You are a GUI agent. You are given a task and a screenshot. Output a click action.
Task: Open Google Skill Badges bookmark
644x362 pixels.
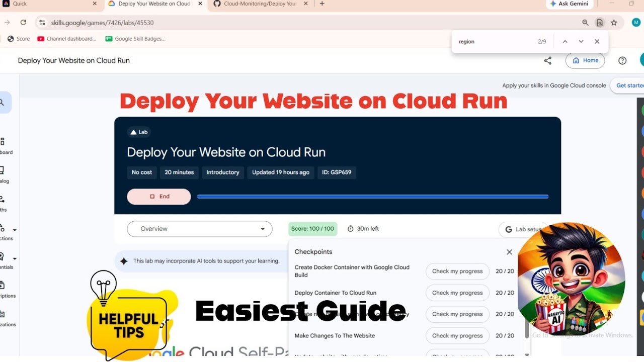135,39
